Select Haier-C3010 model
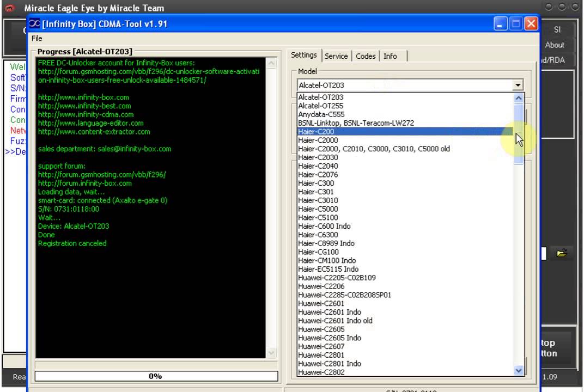Image resolution: width=584 pixels, height=392 pixels. pyautogui.click(x=405, y=200)
